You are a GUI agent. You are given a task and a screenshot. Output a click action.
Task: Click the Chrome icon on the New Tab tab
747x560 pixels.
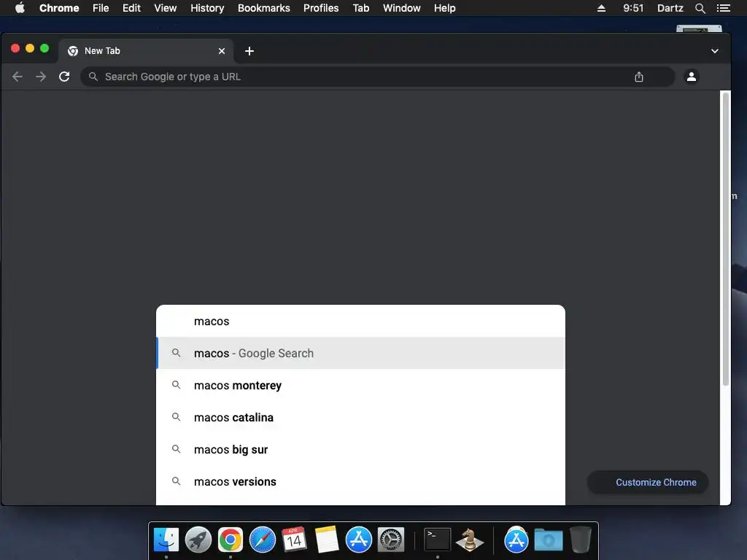click(x=73, y=51)
